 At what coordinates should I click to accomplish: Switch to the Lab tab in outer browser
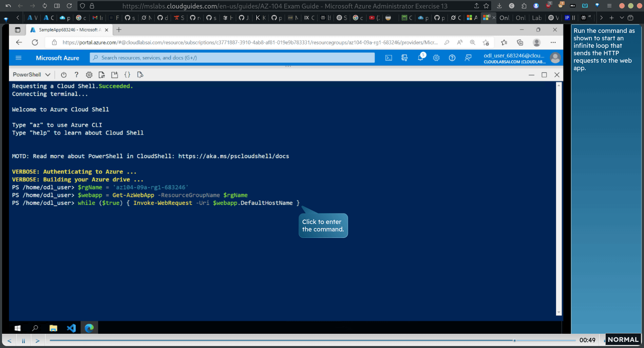pos(537,18)
